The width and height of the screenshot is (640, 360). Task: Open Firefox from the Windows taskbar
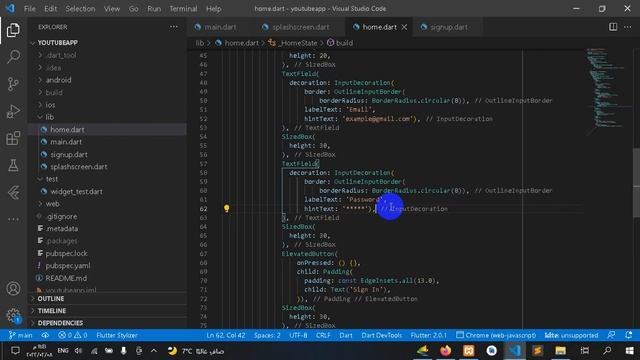[445, 351]
